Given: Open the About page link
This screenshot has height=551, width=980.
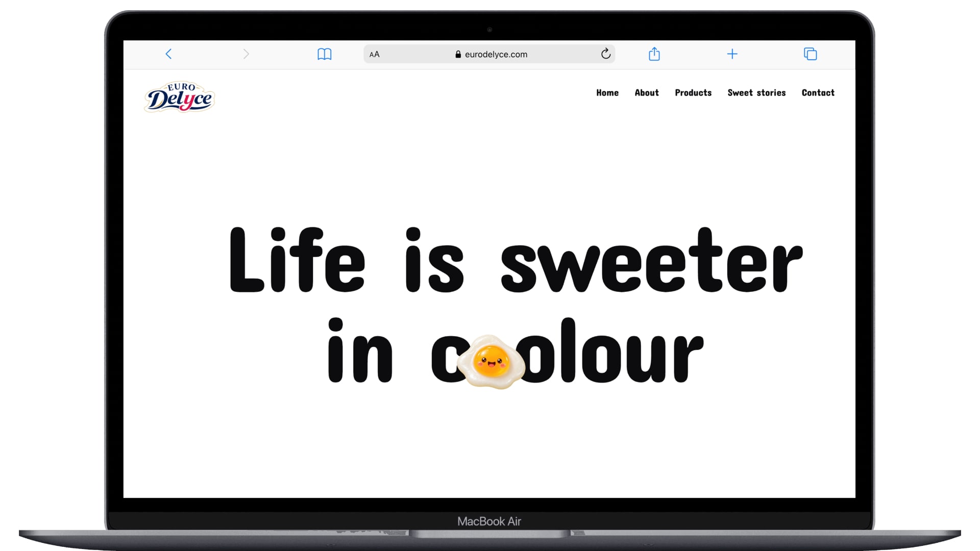Looking at the screenshot, I should [647, 93].
